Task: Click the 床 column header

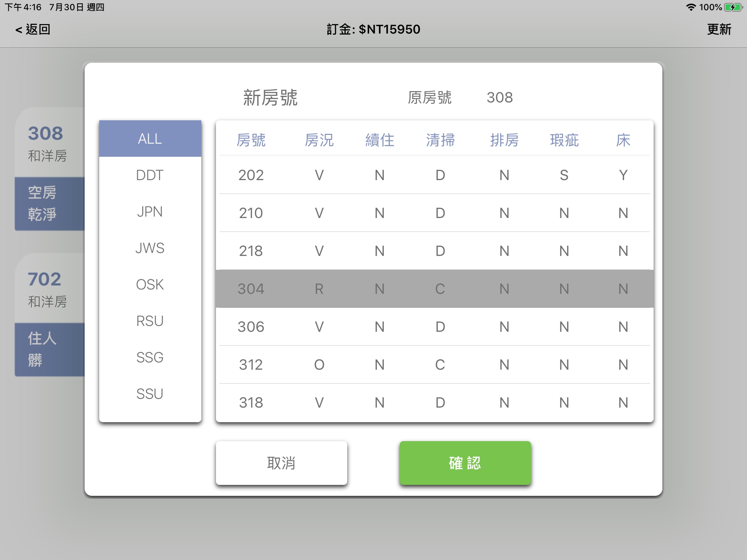Action: (623, 140)
